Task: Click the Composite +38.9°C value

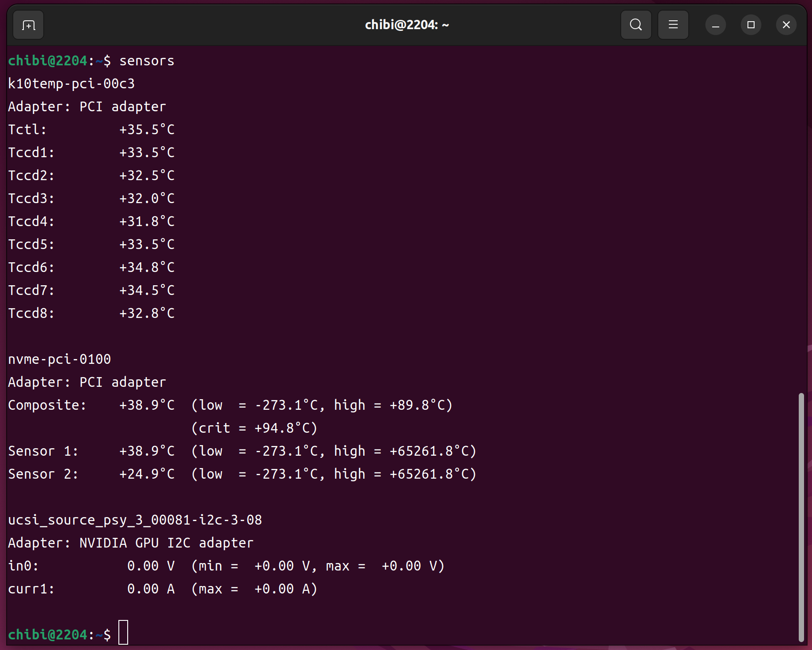Action: point(147,405)
